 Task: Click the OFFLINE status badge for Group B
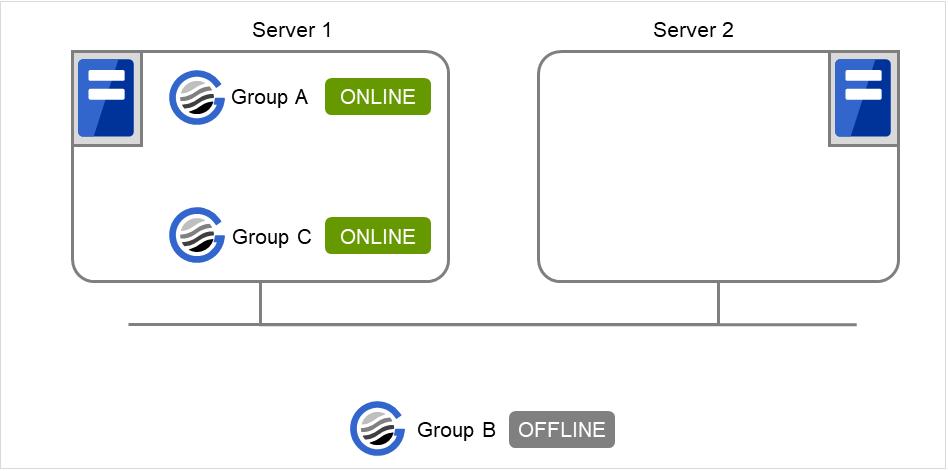(562, 430)
